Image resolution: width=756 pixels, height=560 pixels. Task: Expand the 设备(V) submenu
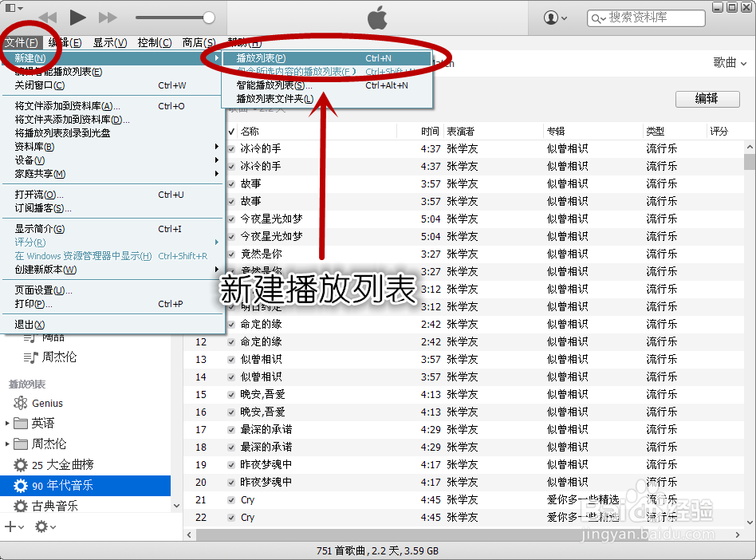coord(112,160)
